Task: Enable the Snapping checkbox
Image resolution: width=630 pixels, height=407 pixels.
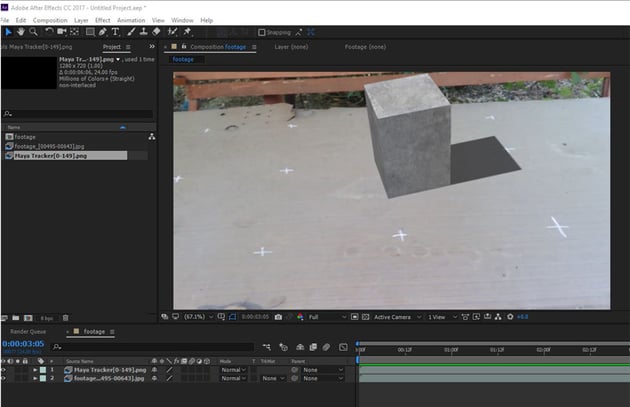Action: [262, 32]
